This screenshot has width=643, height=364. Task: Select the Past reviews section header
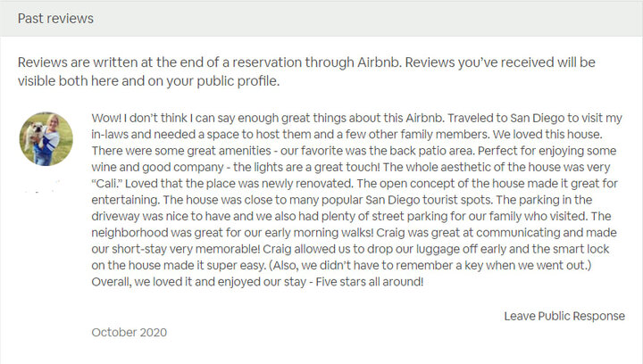tap(55, 18)
